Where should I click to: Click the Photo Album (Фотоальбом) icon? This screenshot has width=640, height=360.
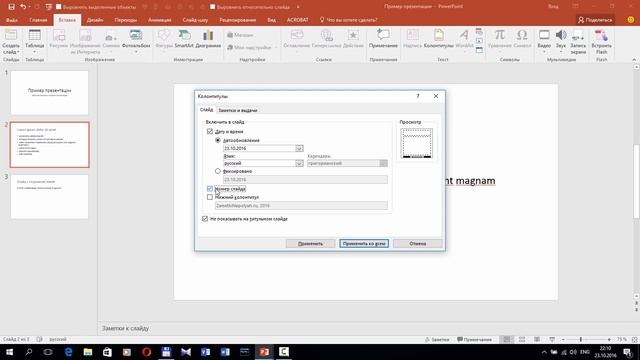click(136, 35)
